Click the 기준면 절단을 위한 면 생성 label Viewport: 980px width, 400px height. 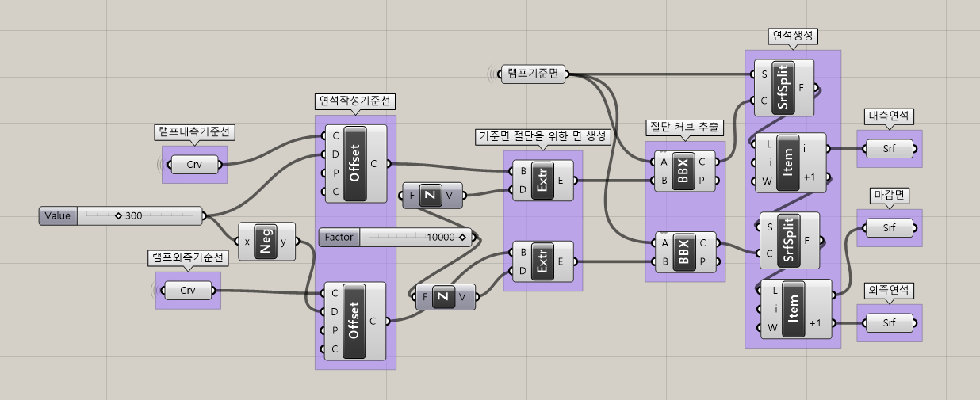pos(542,136)
